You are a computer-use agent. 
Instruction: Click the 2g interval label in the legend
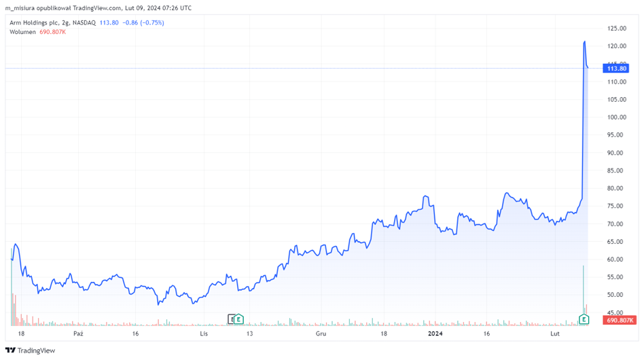[x=66, y=22]
